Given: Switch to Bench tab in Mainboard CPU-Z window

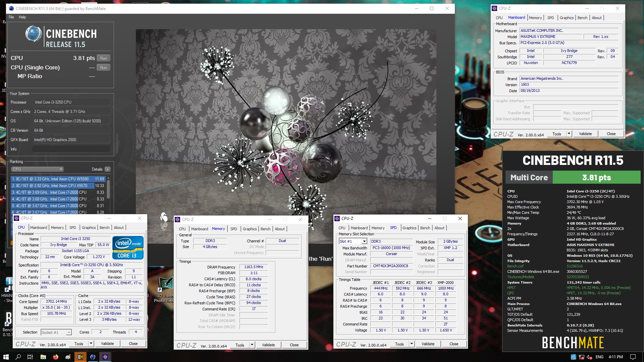Looking at the screenshot, I should tap(582, 18).
